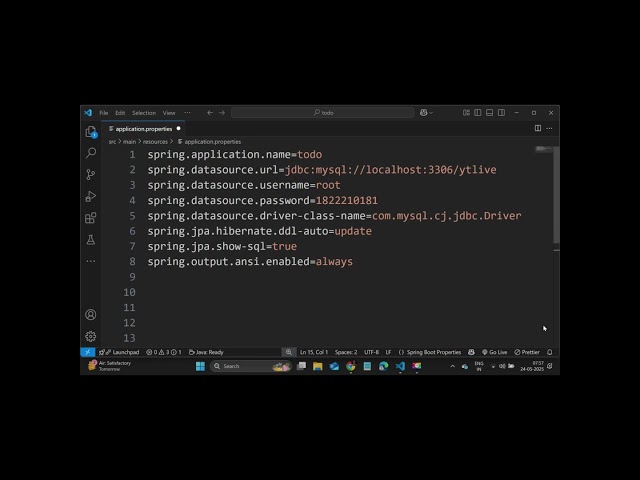Open the Accounts menu icon
Viewport: 640px width, 480px height.
tap(91, 315)
